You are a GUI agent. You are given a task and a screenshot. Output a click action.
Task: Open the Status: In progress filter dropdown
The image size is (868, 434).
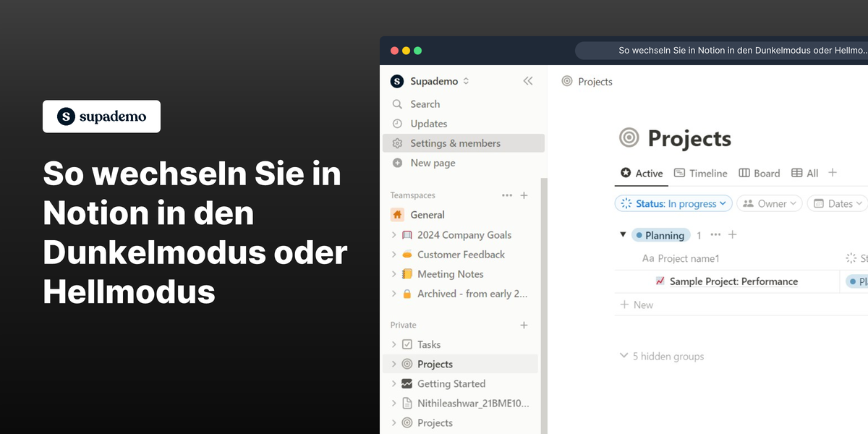pos(673,203)
